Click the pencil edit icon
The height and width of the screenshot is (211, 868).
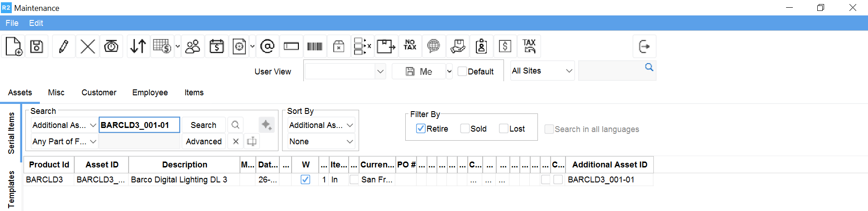(64, 46)
